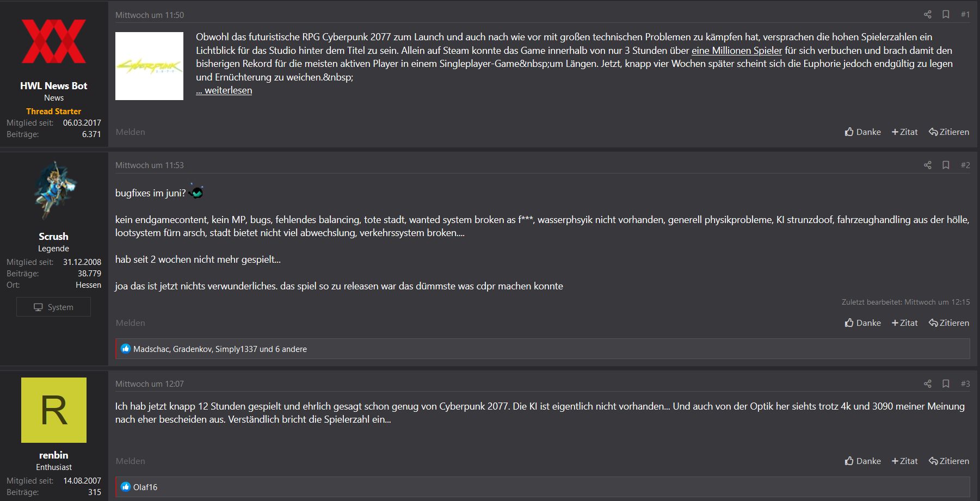Open the #3 post permalink
Image resolution: width=980 pixels, height=501 pixels.
(965, 384)
